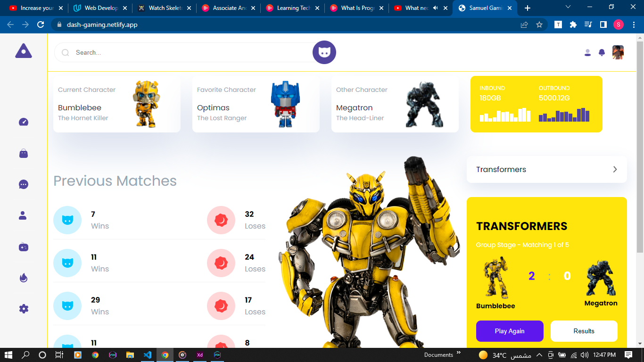Open the notifications bell icon
644x362 pixels.
click(602, 52)
